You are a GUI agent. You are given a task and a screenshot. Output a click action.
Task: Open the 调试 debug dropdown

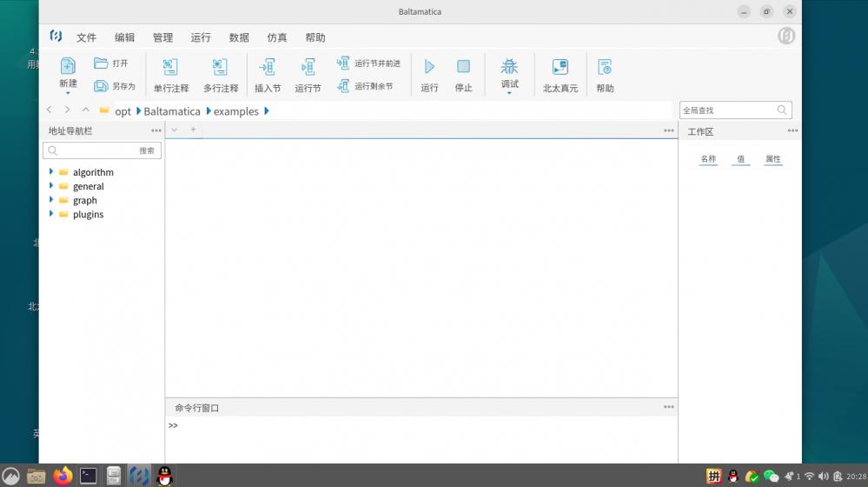coord(509,73)
